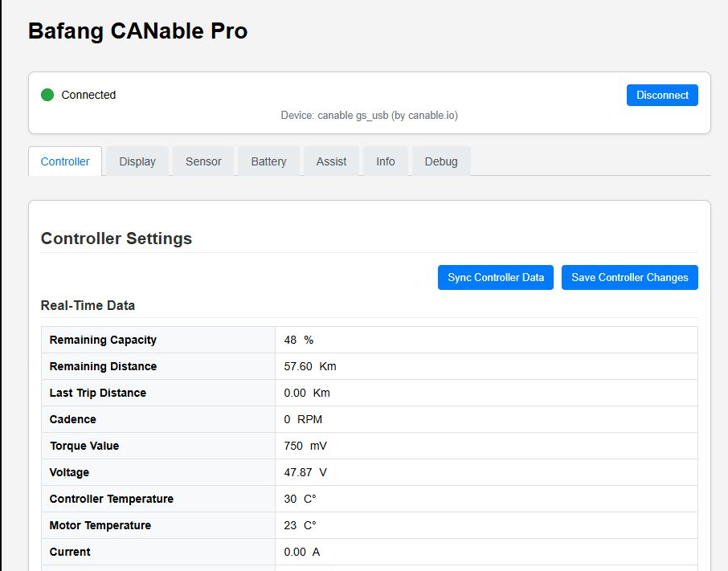The width and height of the screenshot is (728, 571).
Task: Click the Bafang CANable Pro title
Action: (137, 31)
